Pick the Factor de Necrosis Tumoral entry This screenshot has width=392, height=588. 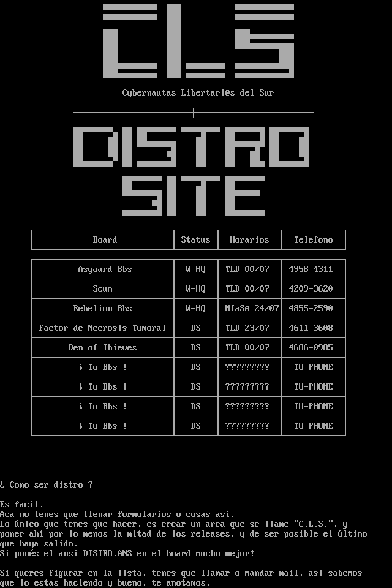pos(102,328)
